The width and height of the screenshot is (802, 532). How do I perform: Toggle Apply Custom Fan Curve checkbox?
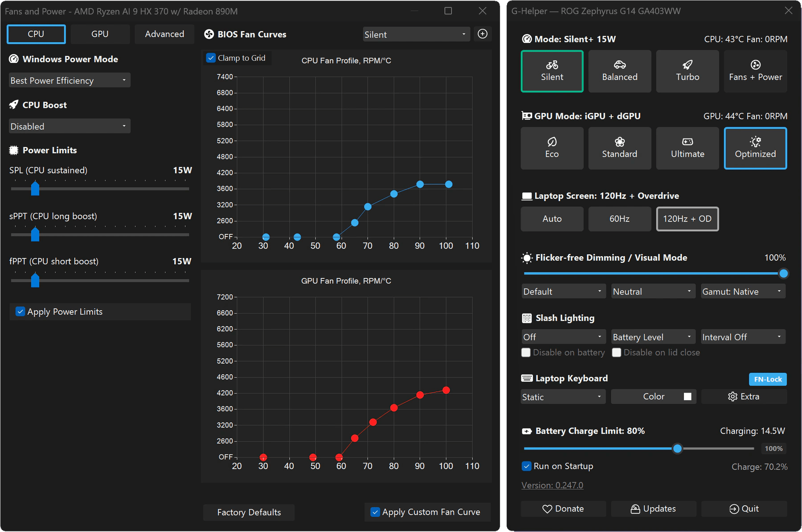375,512
